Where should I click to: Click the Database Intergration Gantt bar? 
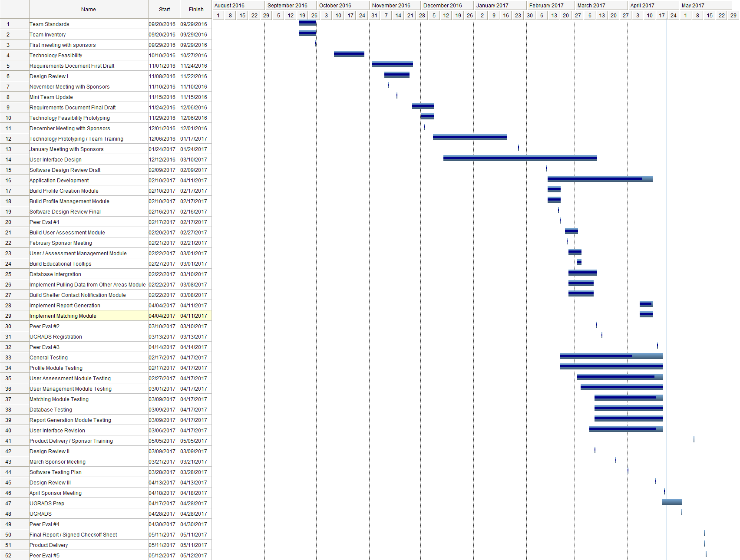(583, 273)
